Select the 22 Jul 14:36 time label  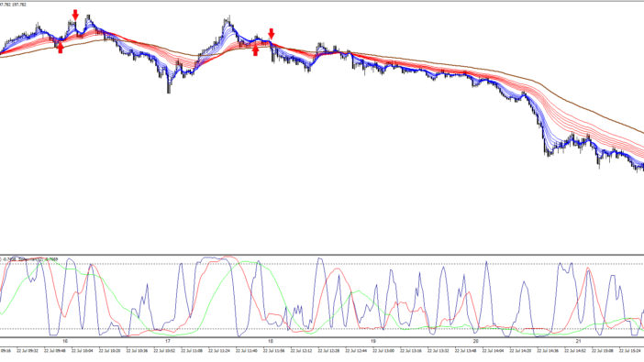point(548,351)
